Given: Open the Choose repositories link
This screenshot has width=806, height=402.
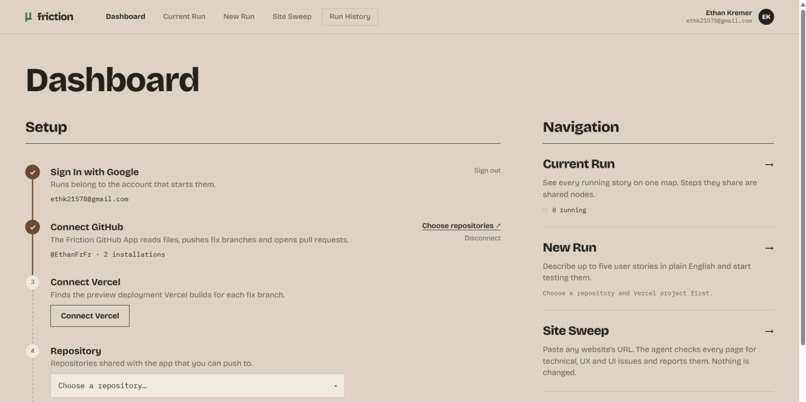Looking at the screenshot, I should (x=461, y=226).
